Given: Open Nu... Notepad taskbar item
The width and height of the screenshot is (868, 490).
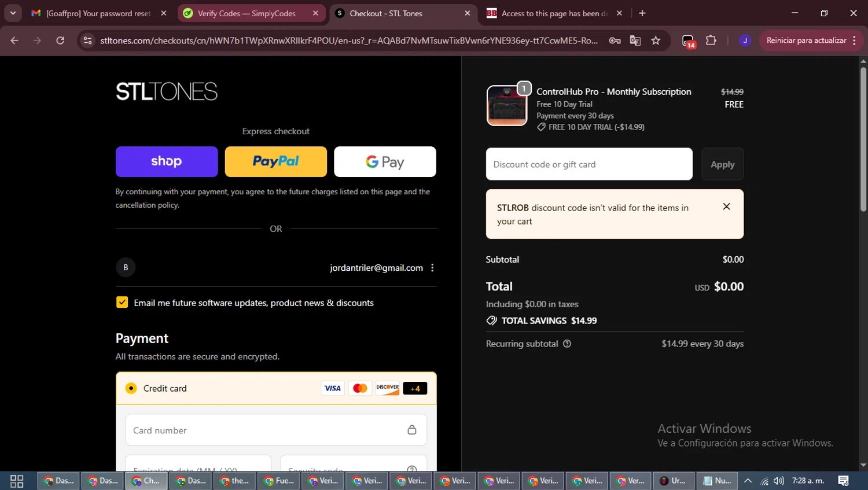Looking at the screenshot, I should tap(717, 481).
